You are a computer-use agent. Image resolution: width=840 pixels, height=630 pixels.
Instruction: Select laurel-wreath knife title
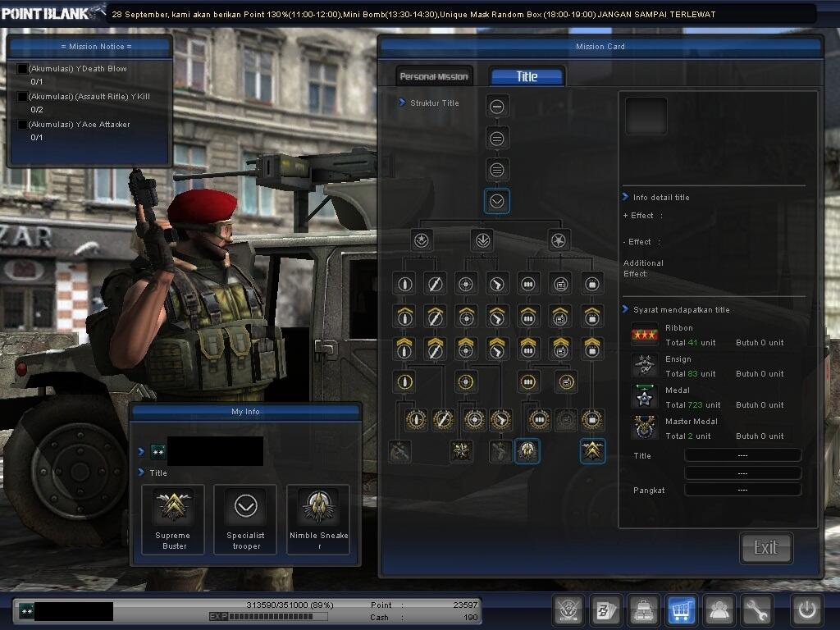(x=443, y=420)
